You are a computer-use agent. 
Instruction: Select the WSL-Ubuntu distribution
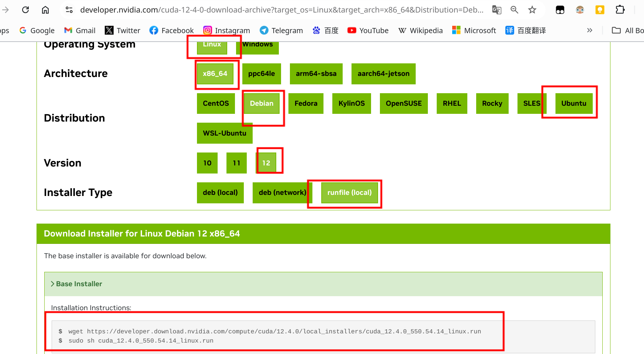[x=225, y=133]
